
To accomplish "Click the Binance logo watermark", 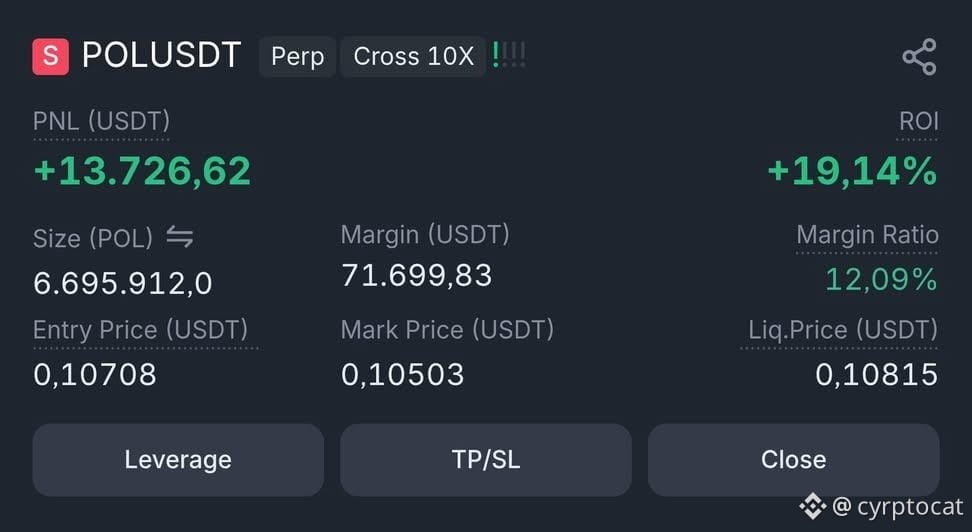I will pos(812,507).
